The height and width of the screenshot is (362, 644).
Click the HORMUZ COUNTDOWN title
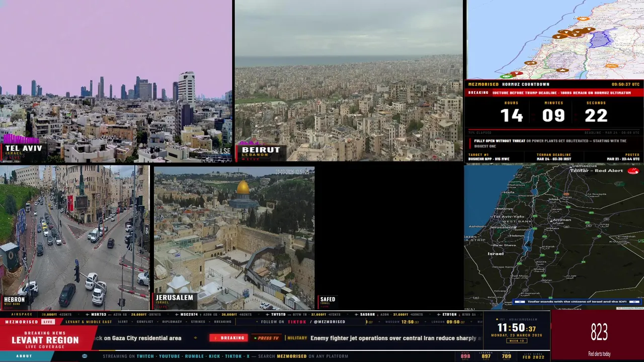(x=526, y=84)
